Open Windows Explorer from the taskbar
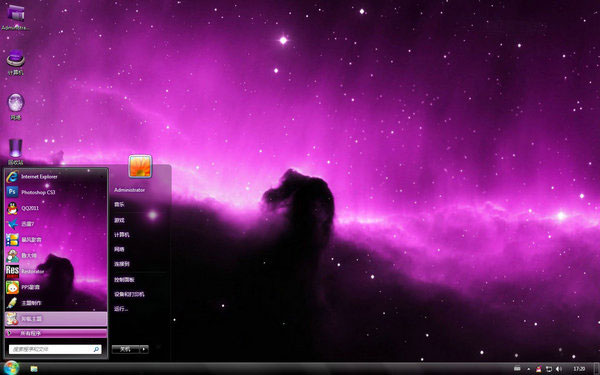600x375 pixels. click(34, 369)
